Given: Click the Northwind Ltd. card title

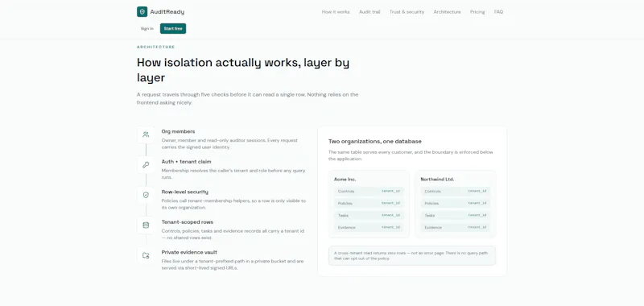Looking at the screenshot, I should [437, 180].
